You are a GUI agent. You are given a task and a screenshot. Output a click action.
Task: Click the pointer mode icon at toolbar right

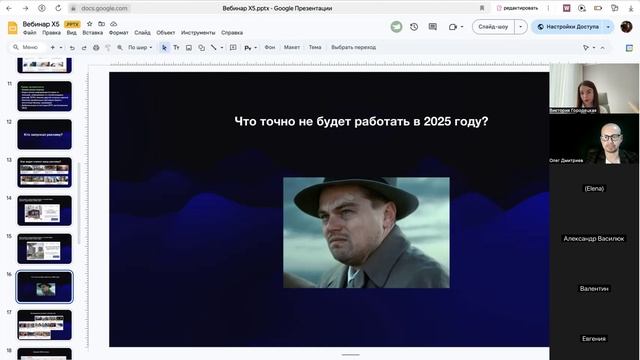click(x=586, y=48)
